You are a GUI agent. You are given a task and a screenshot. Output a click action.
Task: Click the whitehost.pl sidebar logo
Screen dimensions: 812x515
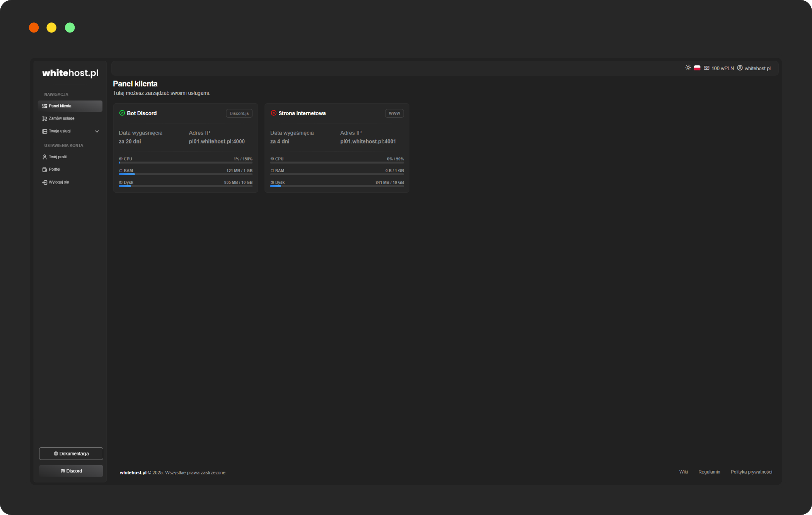click(x=70, y=73)
